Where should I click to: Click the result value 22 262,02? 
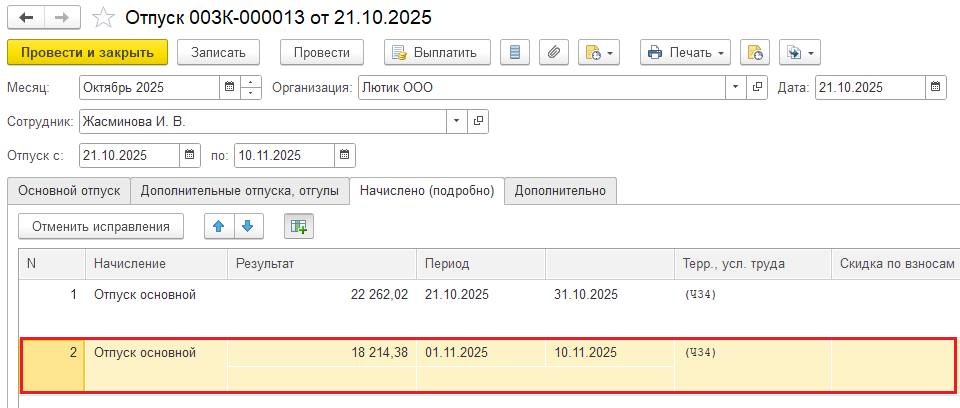point(379,295)
